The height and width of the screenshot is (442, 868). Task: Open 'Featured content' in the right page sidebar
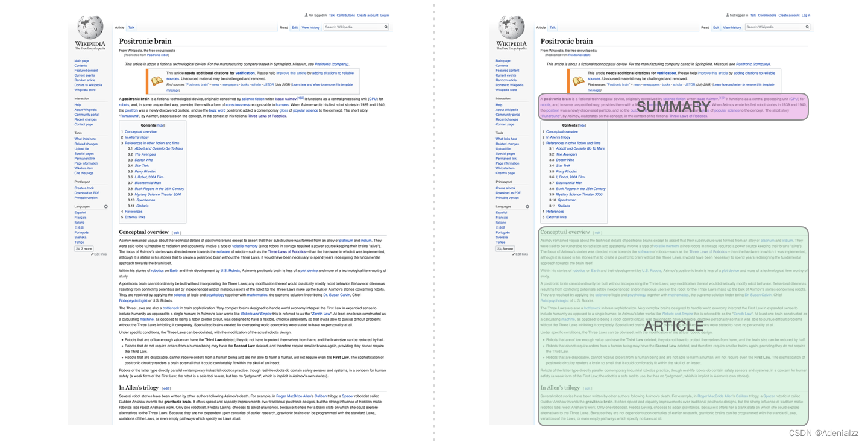[508, 71]
